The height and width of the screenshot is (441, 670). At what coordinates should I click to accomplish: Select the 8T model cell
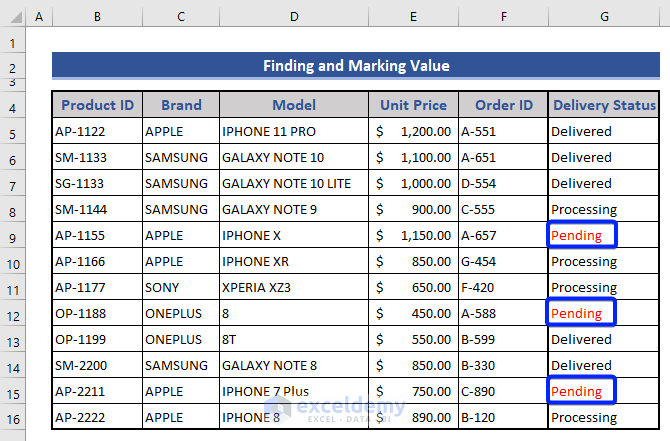pyautogui.click(x=294, y=339)
